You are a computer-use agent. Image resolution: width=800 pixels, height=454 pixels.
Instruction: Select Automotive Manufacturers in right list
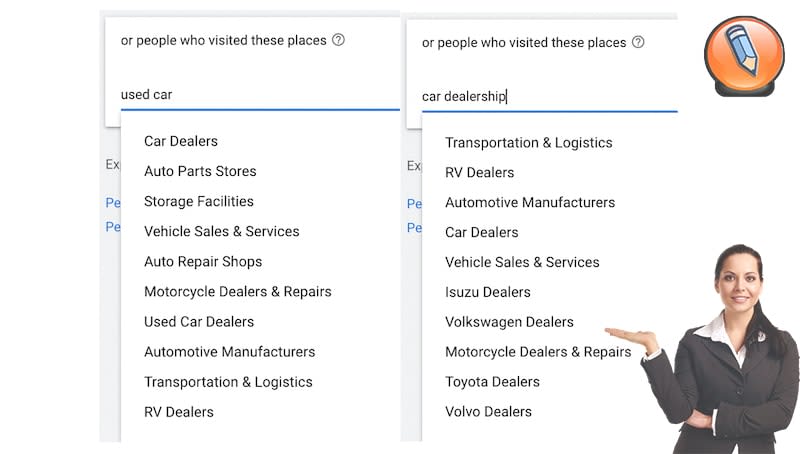[530, 202]
